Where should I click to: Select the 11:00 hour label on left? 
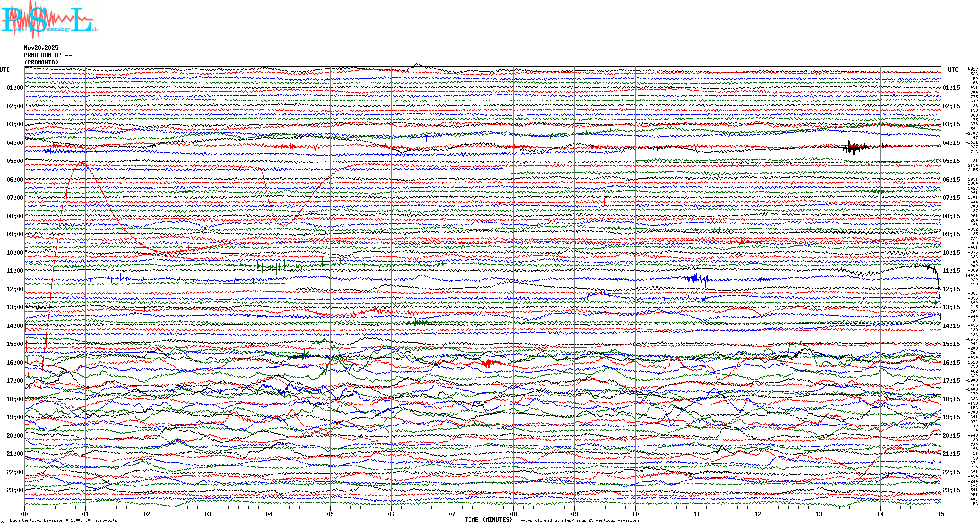(15, 271)
